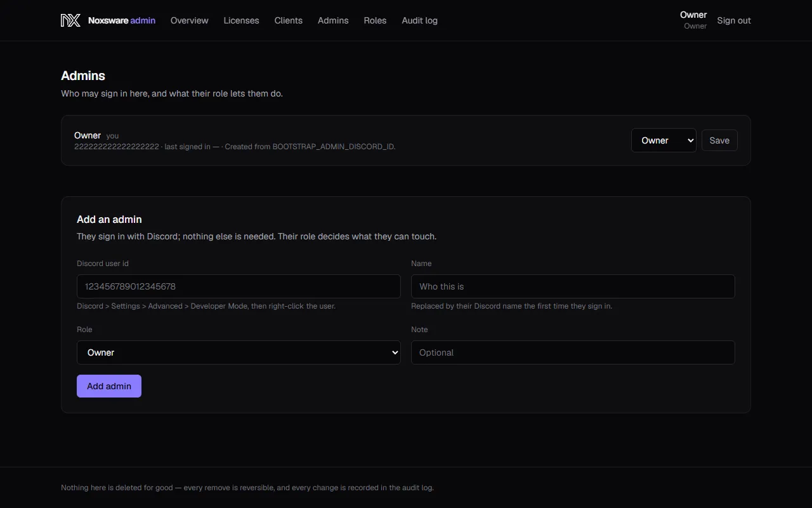Screen dimensions: 812x508
Task: Open the Owner row's role dropdown
Action: 664,140
